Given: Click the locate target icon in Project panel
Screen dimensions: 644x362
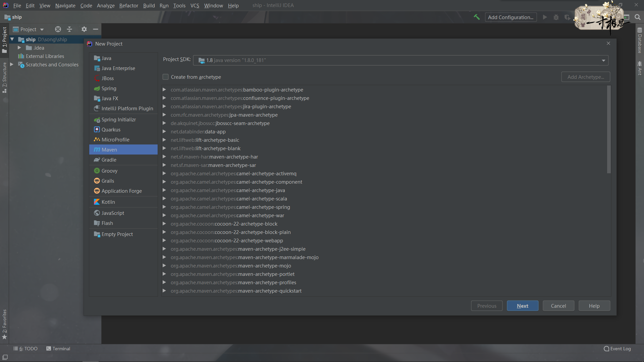Looking at the screenshot, I should tap(58, 29).
